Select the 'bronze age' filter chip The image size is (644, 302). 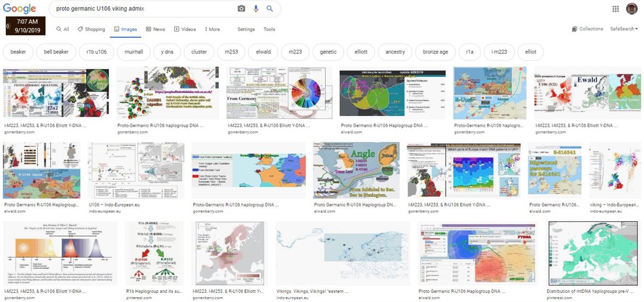pos(435,52)
